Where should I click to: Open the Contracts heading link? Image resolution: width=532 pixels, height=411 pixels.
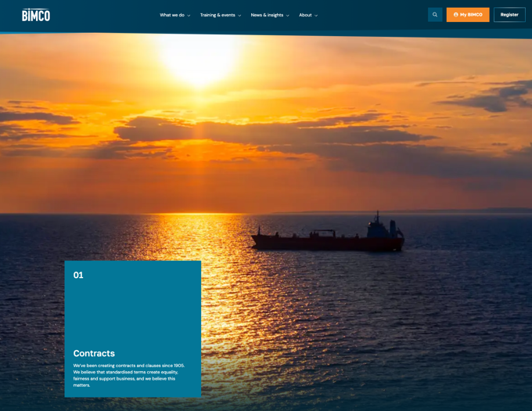[x=94, y=353]
